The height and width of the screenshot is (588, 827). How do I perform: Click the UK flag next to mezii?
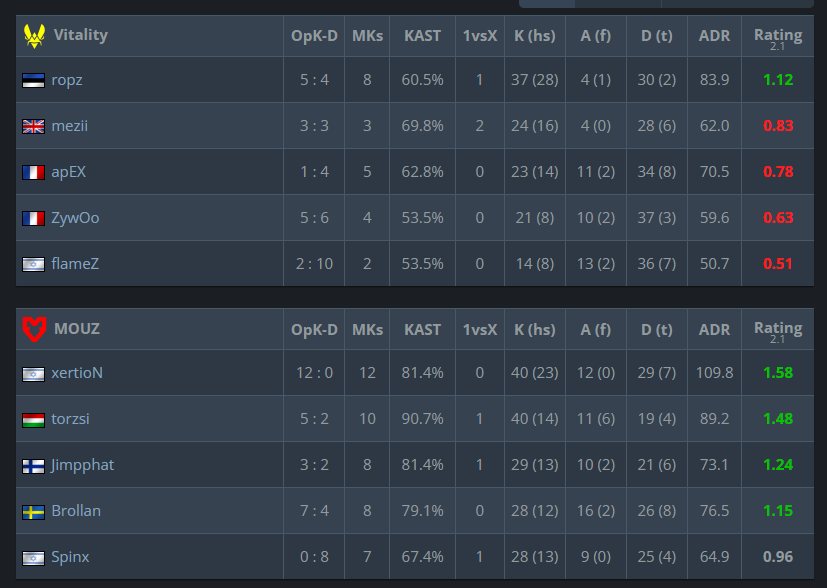click(33, 126)
